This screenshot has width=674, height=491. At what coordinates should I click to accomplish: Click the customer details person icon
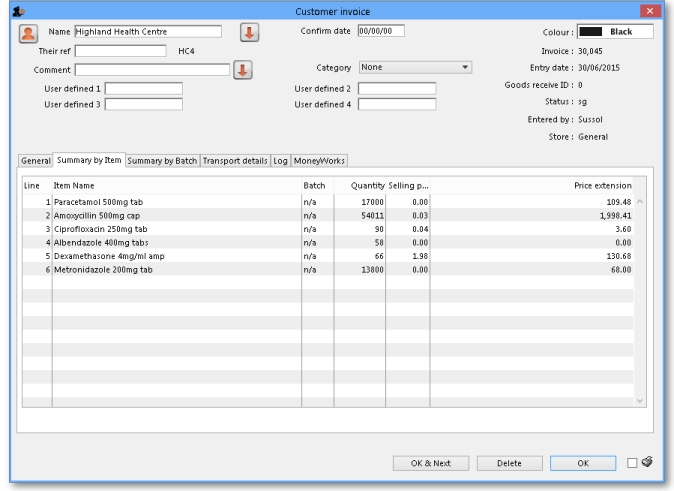click(x=28, y=33)
